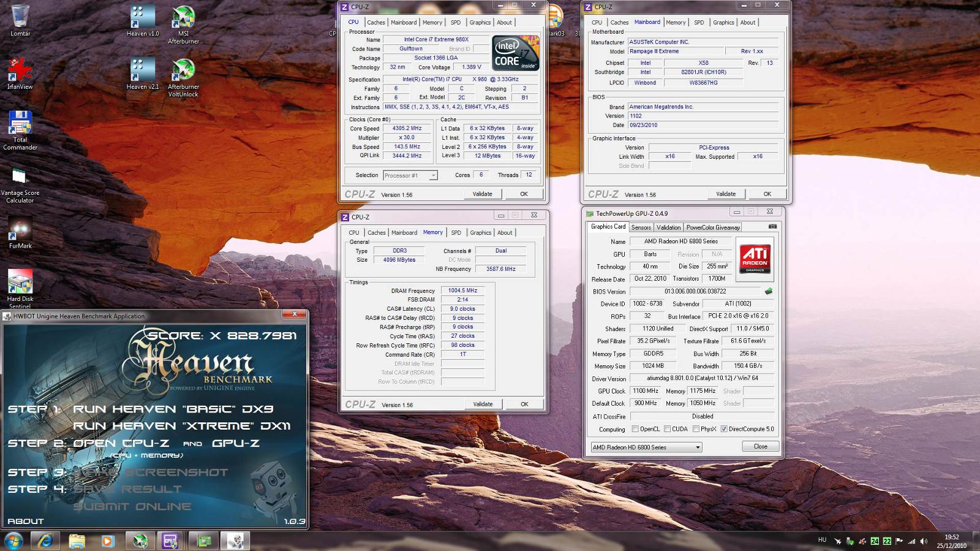Switch to Caches tab in top-left CPU-Z
This screenshot has width=980, height=551.
click(x=376, y=23)
